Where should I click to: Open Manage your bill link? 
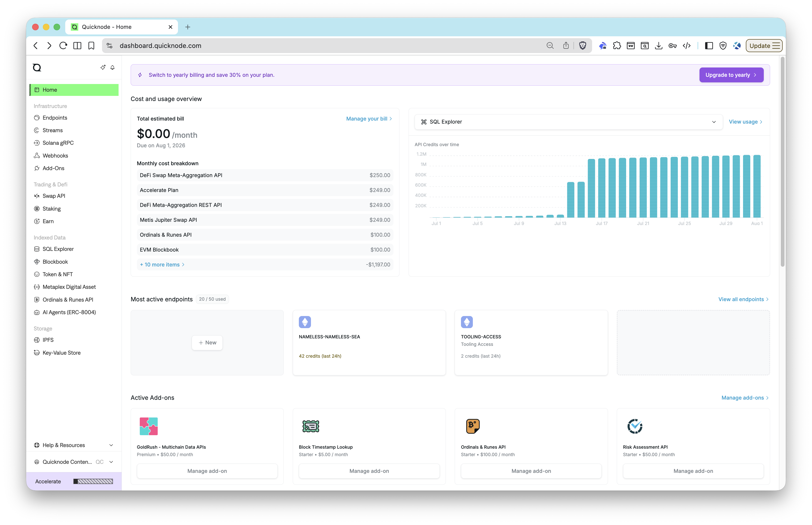369,119
